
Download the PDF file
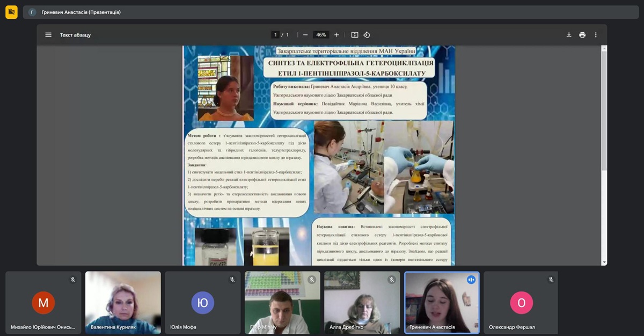[x=569, y=35]
